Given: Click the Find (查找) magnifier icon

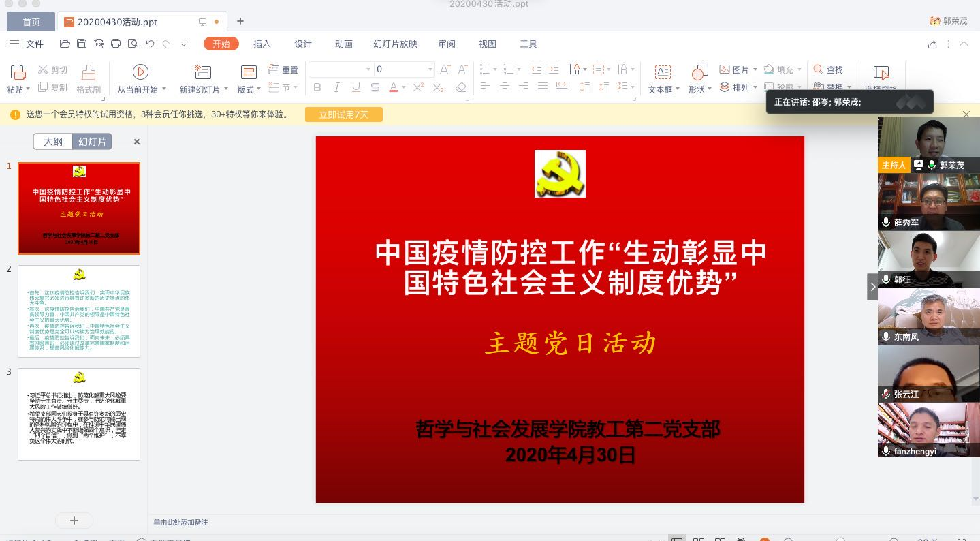Looking at the screenshot, I should [x=818, y=69].
